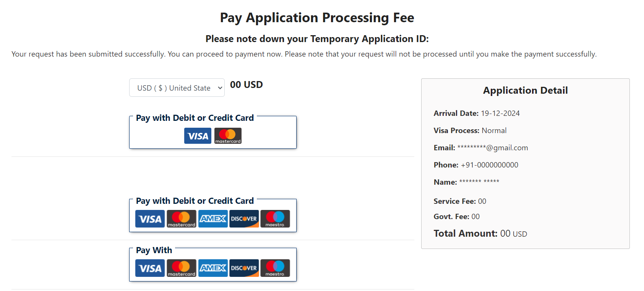Viewport: 644px width, 291px height.
Task: Click the Discover icon in the middle payment box
Action: 244,219
